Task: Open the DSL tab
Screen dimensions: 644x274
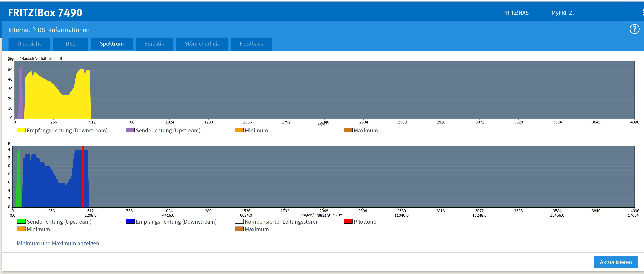Action: pyautogui.click(x=70, y=44)
